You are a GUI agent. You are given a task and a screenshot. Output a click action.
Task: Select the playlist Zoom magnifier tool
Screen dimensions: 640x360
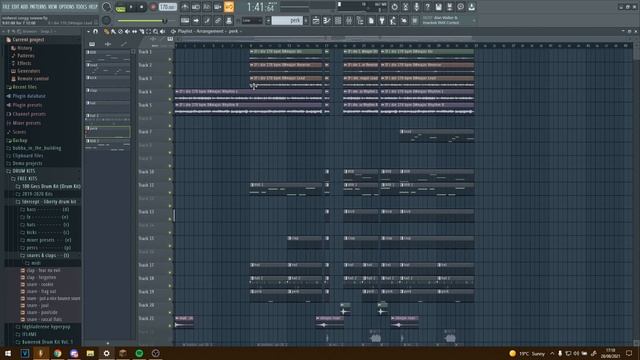pos(155,31)
